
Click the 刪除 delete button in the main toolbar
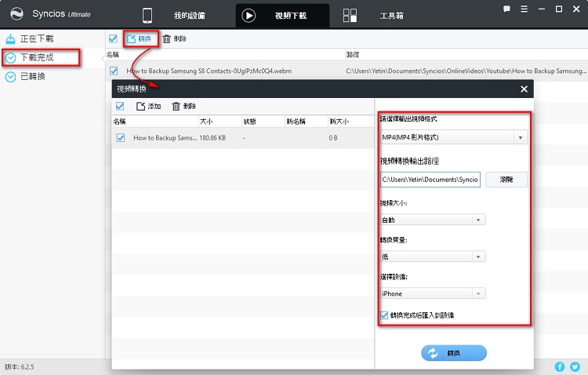(x=174, y=38)
